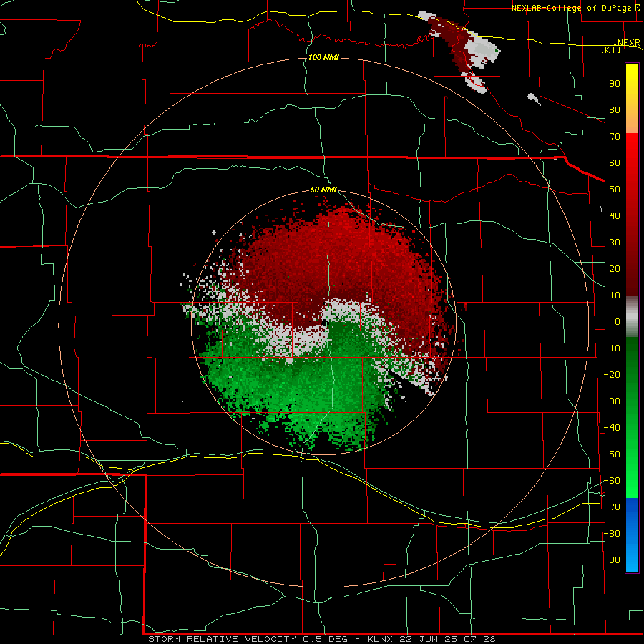644x644 pixels.
Task: Click the positive 90 value on velocity scale
Action: click(615, 84)
